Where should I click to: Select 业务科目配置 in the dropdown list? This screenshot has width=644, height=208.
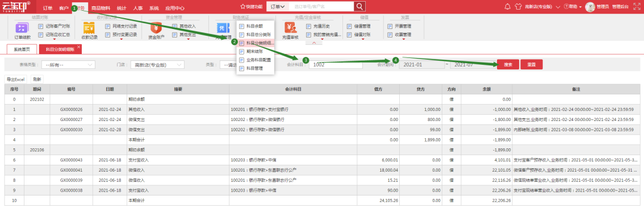pos(255,60)
